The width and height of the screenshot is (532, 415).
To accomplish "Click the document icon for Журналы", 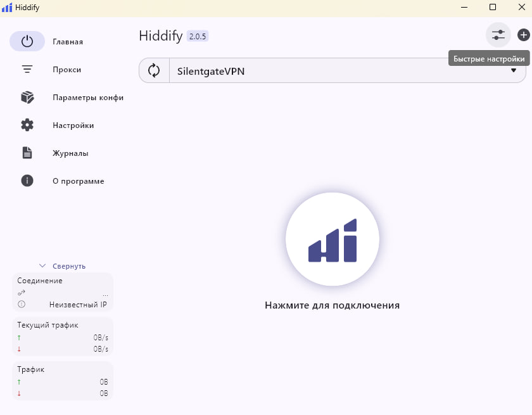I will point(27,153).
